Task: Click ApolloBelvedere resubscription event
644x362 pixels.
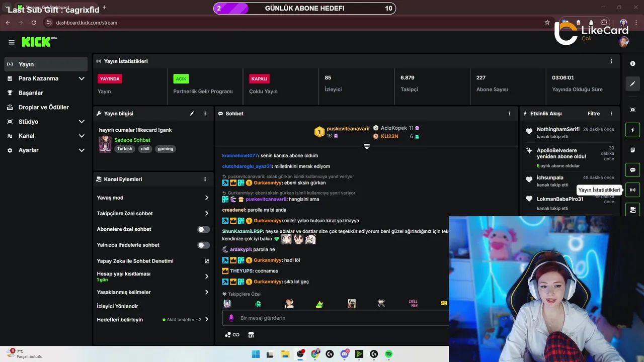Action: 569,157
